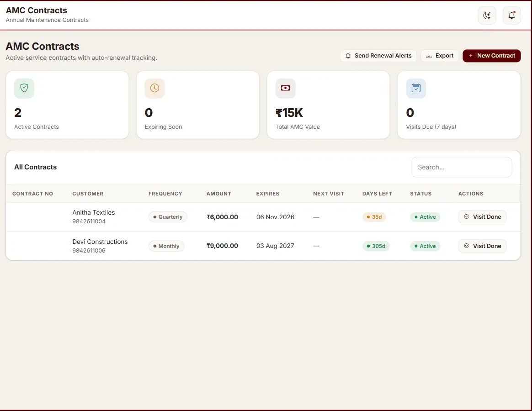Click the Visits Due (7 days) label
The height and width of the screenshot is (411, 532).
point(431,127)
